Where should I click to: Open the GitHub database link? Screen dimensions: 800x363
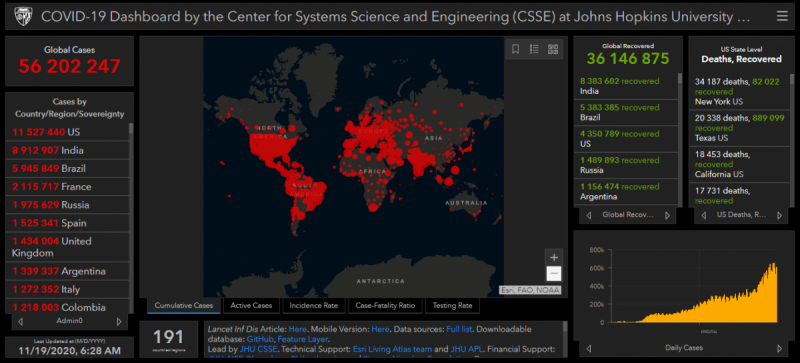click(x=260, y=339)
